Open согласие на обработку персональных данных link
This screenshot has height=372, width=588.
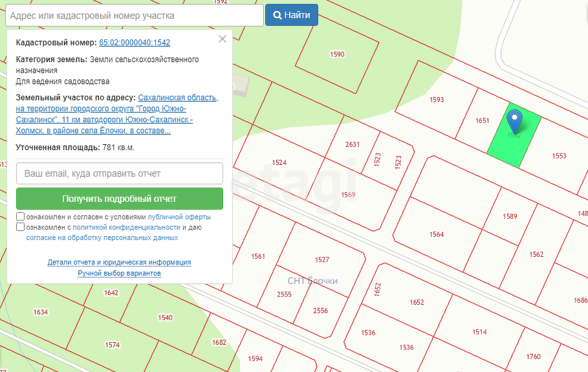click(x=102, y=238)
